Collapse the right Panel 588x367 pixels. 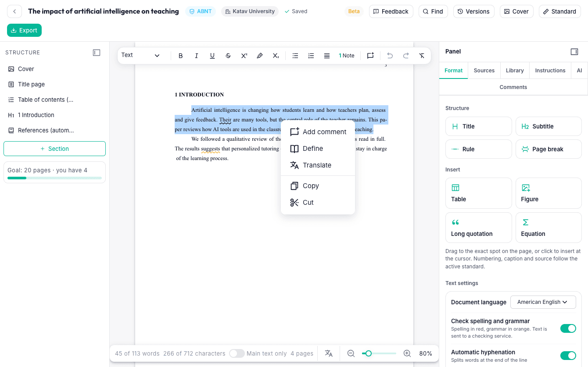574,52
